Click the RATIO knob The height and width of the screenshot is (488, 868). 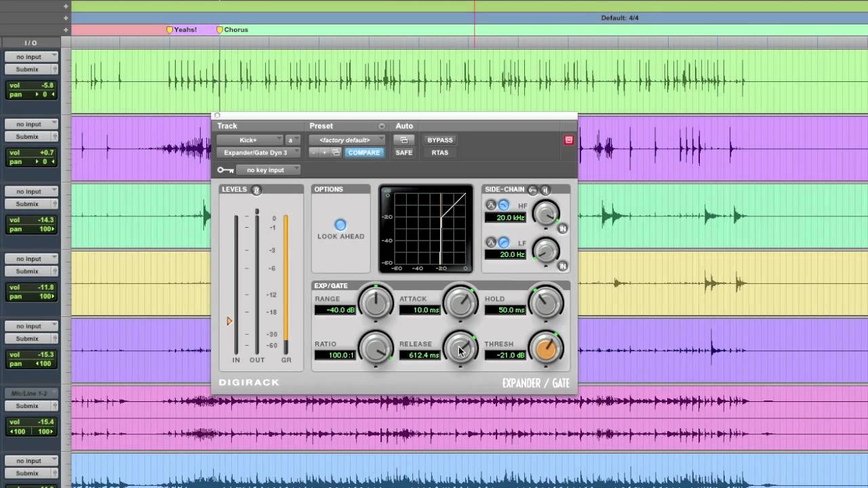coord(375,348)
